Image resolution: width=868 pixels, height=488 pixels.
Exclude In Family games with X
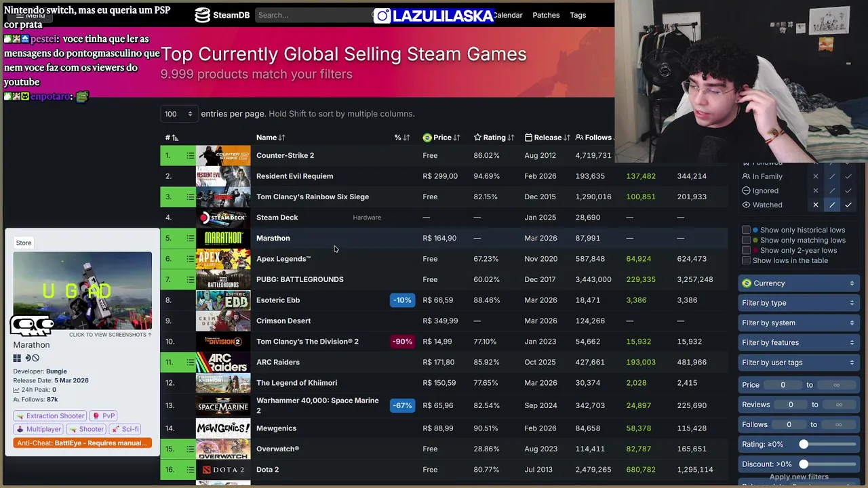pyautogui.click(x=816, y=177)
